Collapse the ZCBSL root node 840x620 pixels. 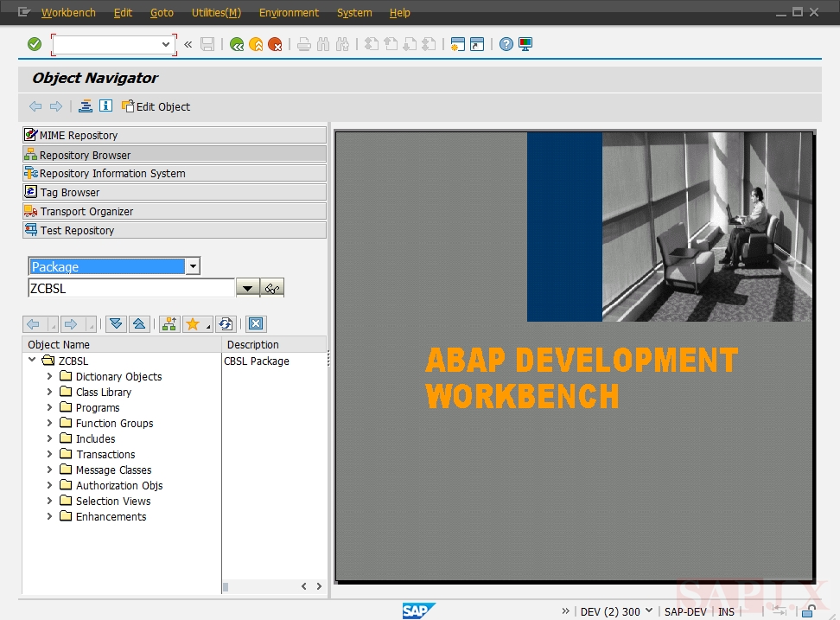(x=32, y=360)
